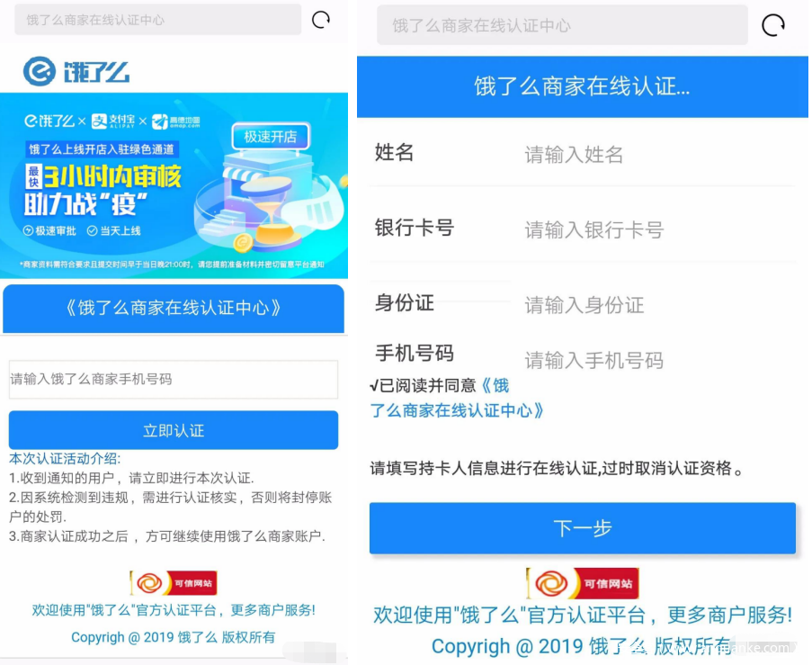
Task: Click the Alipay logo in the banner
Action: click(113, 121)
